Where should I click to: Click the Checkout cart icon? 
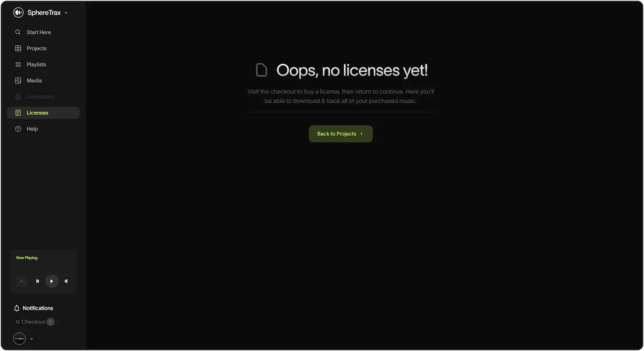[x=18, y=322]
